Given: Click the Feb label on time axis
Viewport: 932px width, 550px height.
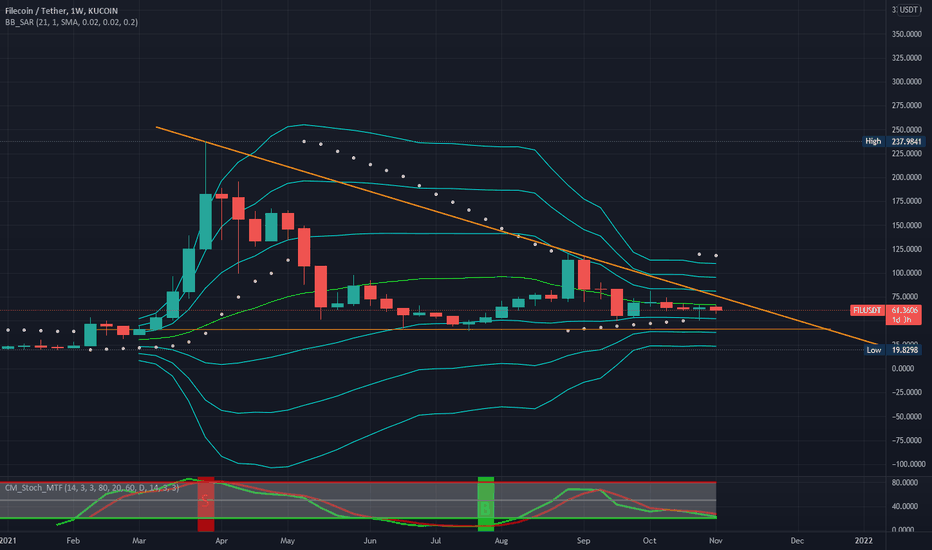Looking at the screenshot, I should (x=73, y=540).
